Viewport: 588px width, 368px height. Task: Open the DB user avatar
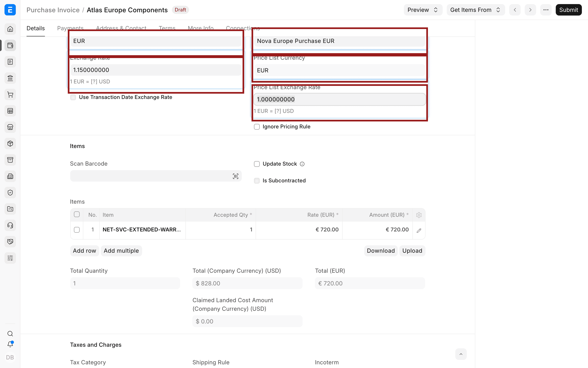[10, 358]
